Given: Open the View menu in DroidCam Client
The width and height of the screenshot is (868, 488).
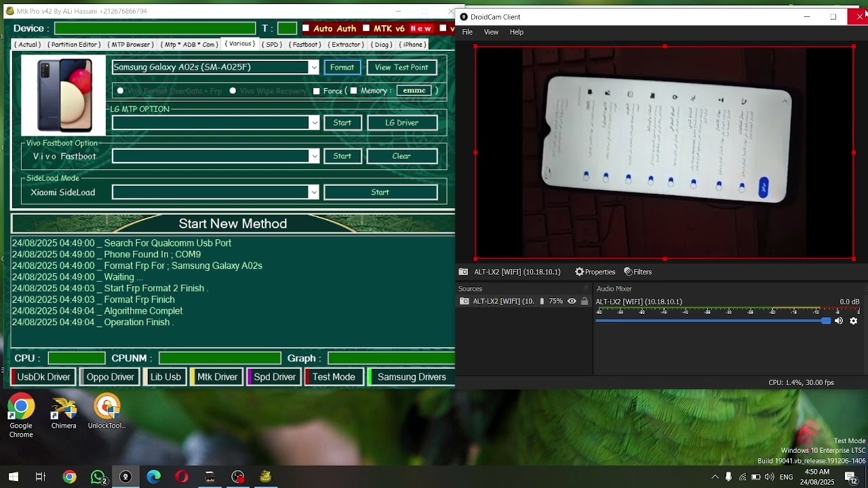Looking at the screenshot, I should coord(491,32).
